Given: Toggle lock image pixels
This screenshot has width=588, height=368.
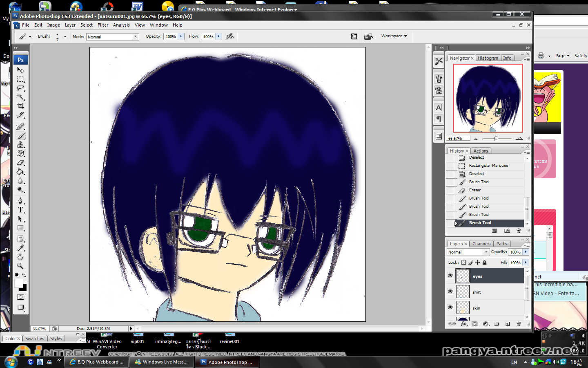Looking at the screenshot, I should point(470,263).
